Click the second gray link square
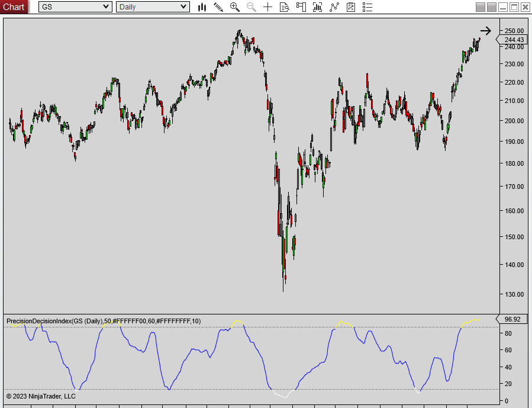Screen dimensions: 532x408 point(491,7)
